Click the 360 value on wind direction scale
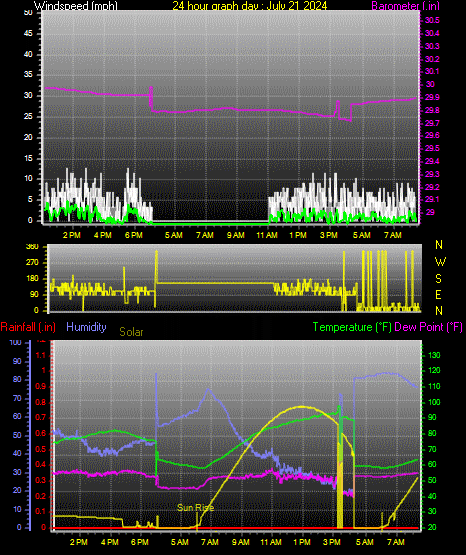This screenshot has width=466, height=555. (32, 247)
